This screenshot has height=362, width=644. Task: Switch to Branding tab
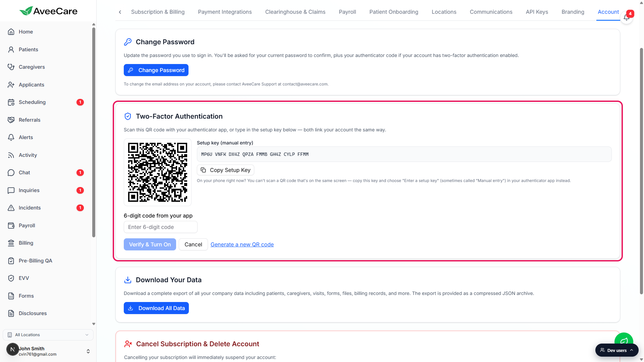pos(573,12)
